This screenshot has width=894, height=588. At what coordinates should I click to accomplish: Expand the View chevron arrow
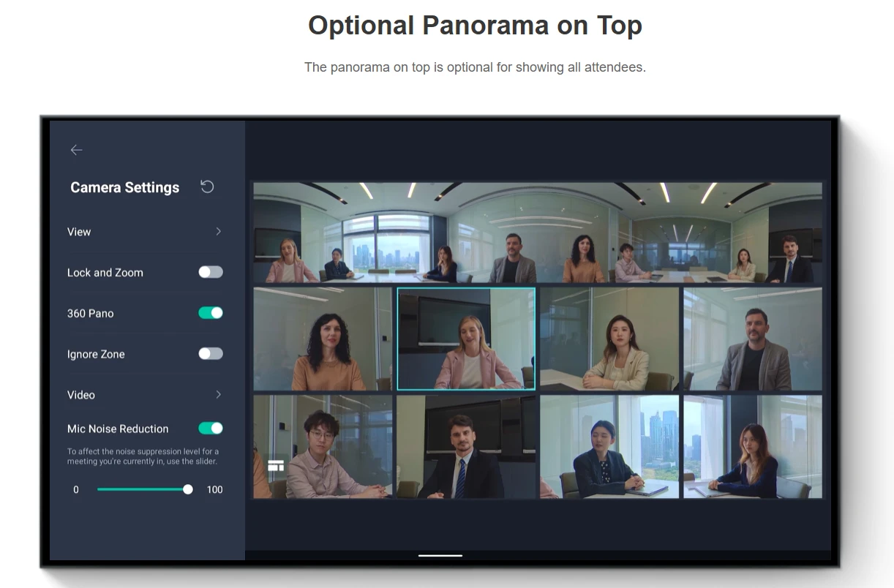218,232
